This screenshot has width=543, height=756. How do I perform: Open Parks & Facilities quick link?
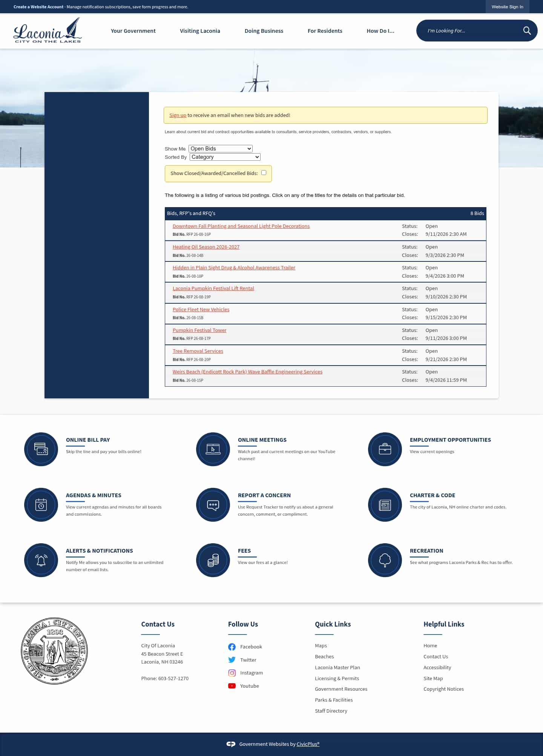click(334, 700)
